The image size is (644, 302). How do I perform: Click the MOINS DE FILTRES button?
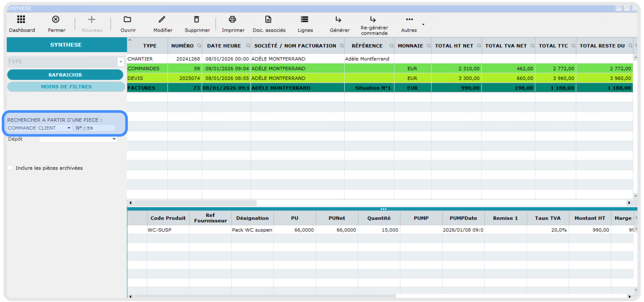pos(66,87)
